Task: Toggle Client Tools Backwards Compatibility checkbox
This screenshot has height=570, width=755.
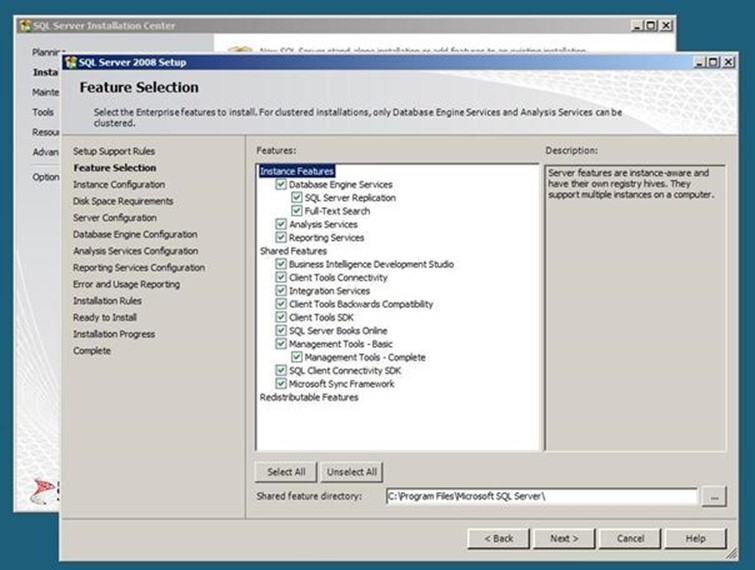Action: point(281,304)
